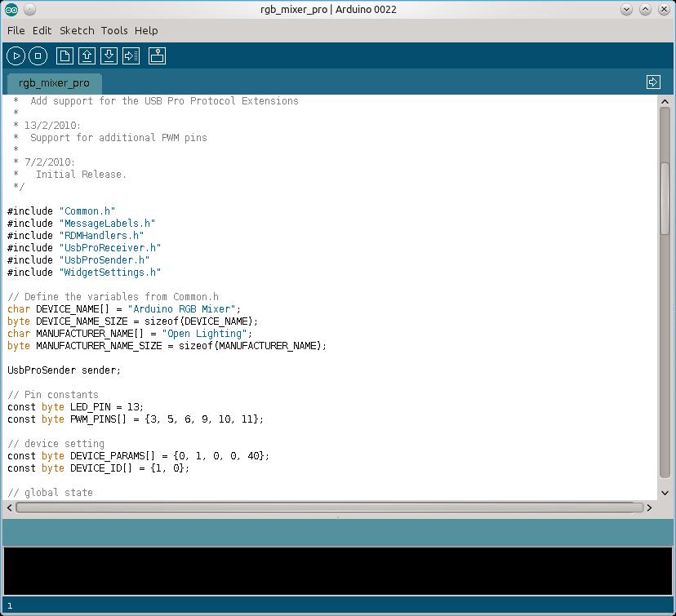This screenshot has width=676, height=616.
Task: Open the Edit menu
Action: [42, 30]
